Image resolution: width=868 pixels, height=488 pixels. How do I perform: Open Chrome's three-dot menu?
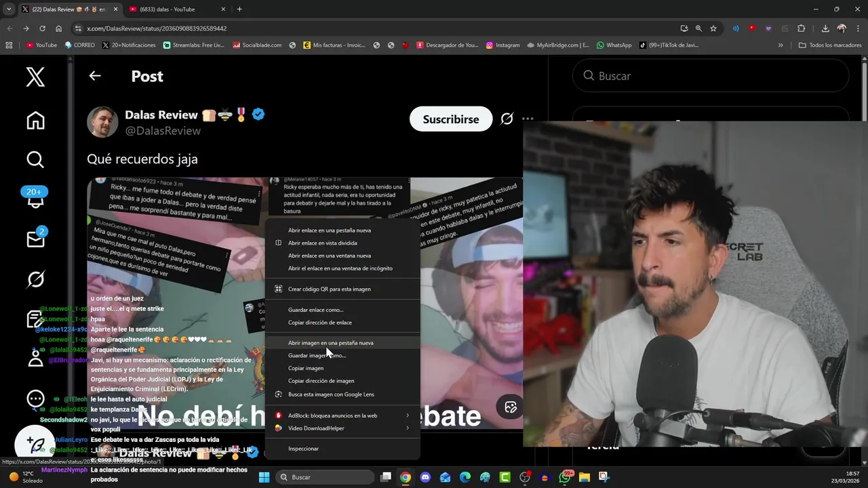pos(858,28)
